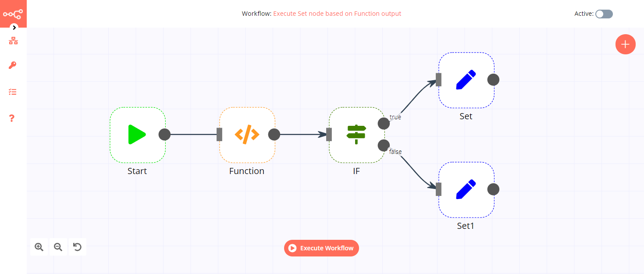Expand the left sidebar with chevron arrow

tap(13, 27)
